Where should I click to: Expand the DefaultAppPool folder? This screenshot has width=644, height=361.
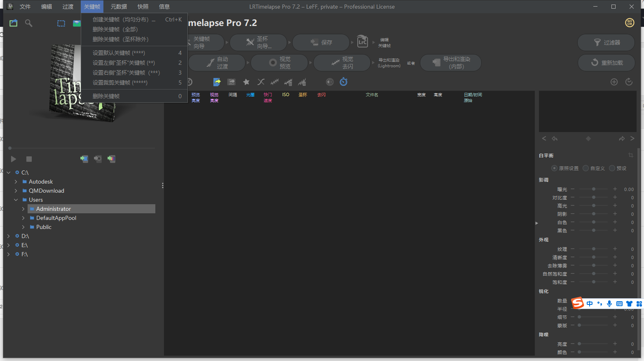coord(23,218)
